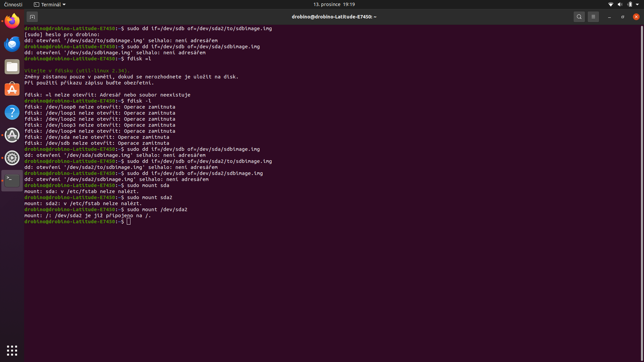Viewport: 644px width, 362px height.
Task: Click the terminal prompt cursor
Action: [x=128, y=222]
